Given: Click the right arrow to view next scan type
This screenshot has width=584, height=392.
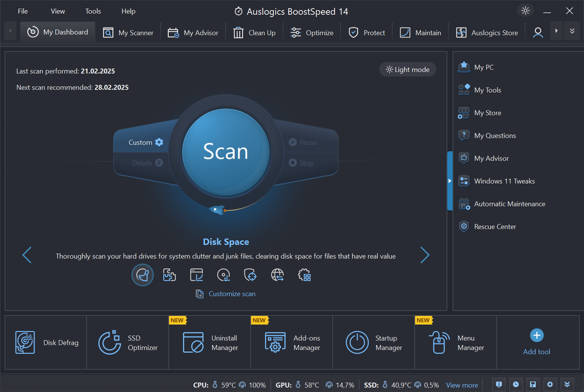Looking at the screenshot, I should pyautogui.click(x=425, y=255).
